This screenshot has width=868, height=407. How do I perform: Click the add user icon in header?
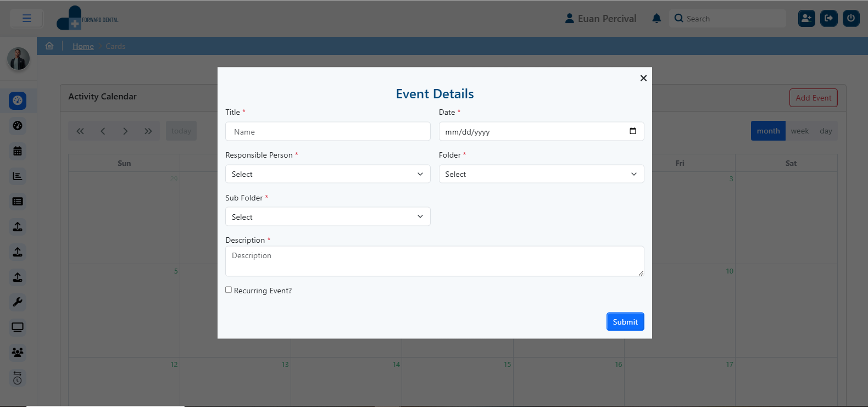click(x=806, y=18)
